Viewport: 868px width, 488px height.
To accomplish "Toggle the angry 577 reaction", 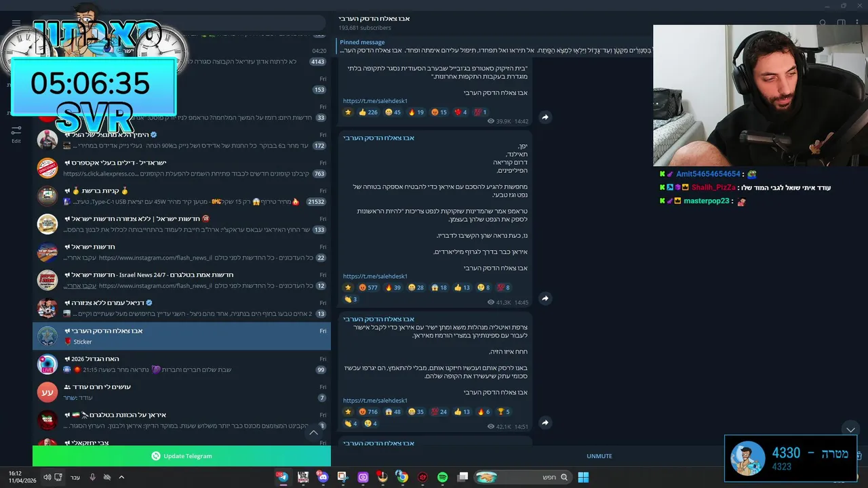I will click(368, 287).
